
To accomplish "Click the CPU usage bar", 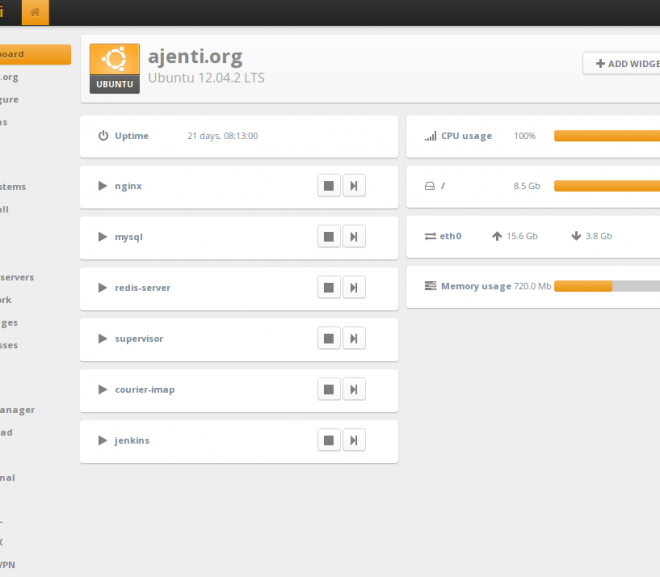I will click(x=607, y=136).
